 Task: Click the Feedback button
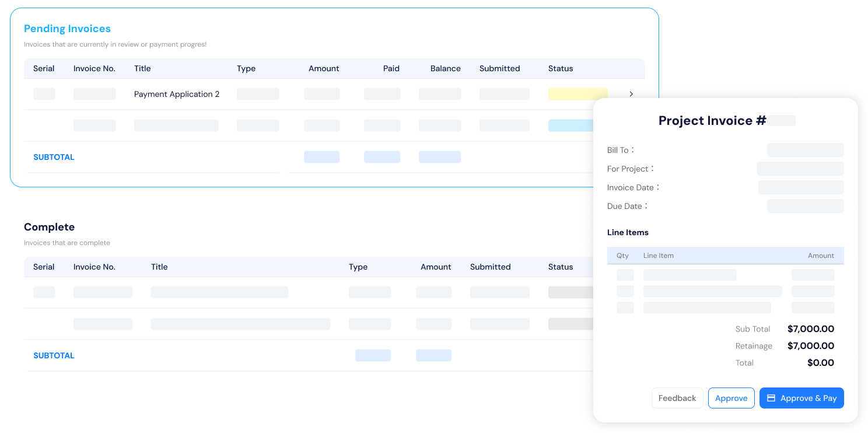point(677,398)
